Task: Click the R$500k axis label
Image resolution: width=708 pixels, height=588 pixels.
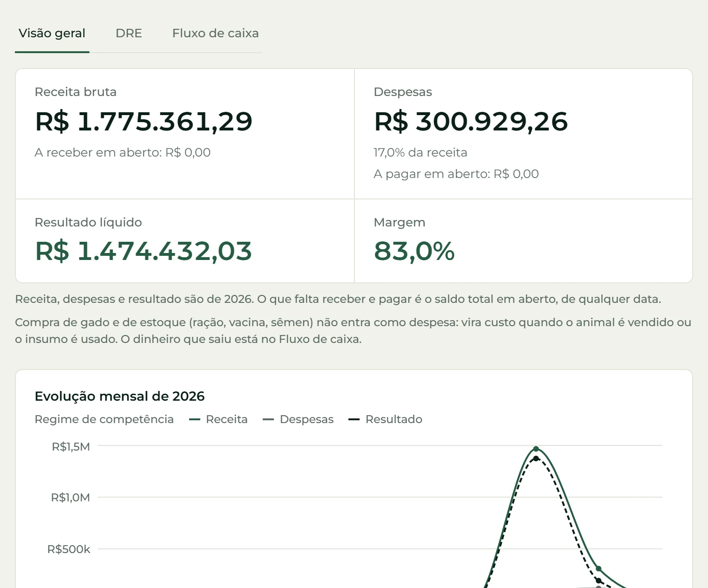Action: pos(69,549)
